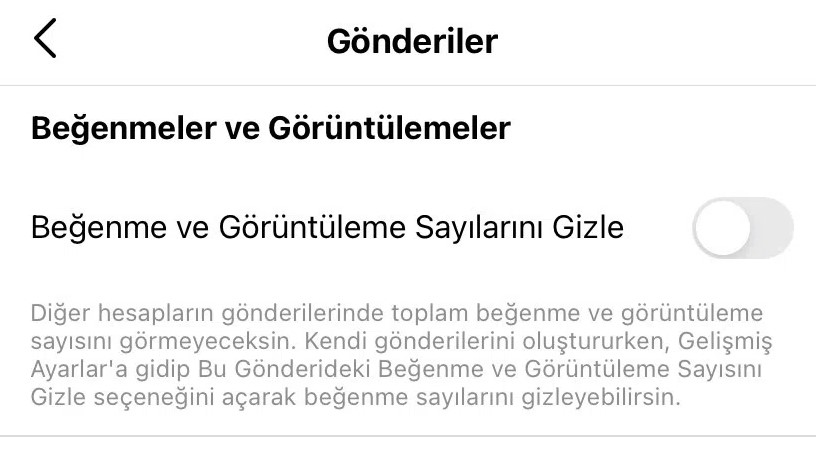Click the Gönderiler page title

click(x=412, y=41)
